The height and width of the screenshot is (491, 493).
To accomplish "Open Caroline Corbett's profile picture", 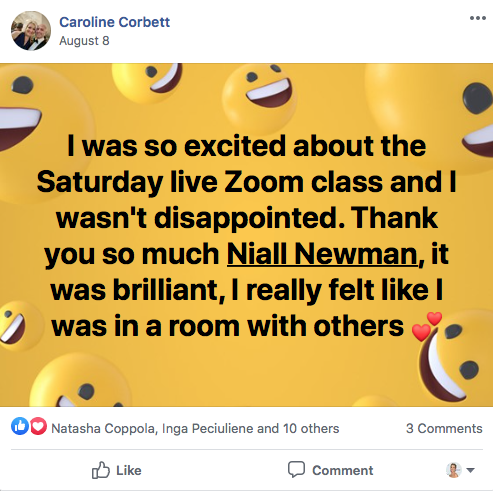I will pyautogui.click(x=31, y=31).
